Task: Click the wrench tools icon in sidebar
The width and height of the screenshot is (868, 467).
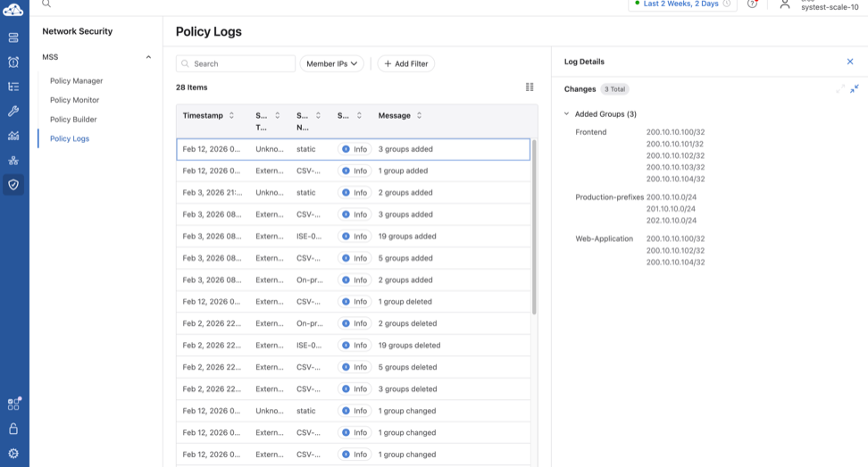Action: pyautogui.click(x=13, y=111)
